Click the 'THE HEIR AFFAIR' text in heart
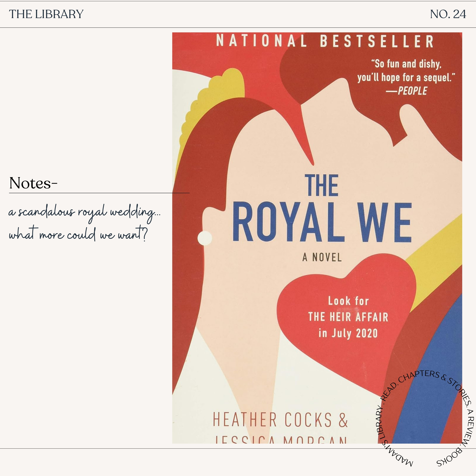Viewport: 476px width, 476px height. click(x=348, y=317)
